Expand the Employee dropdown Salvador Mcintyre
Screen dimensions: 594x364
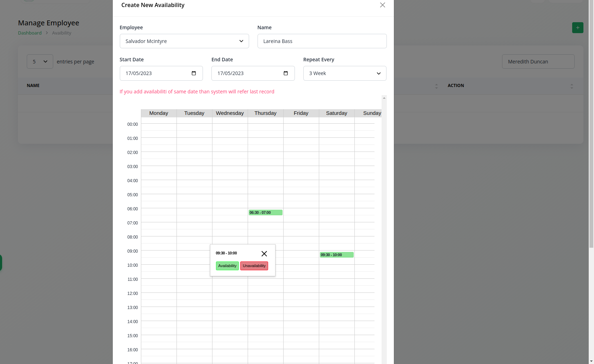(184, 41)
